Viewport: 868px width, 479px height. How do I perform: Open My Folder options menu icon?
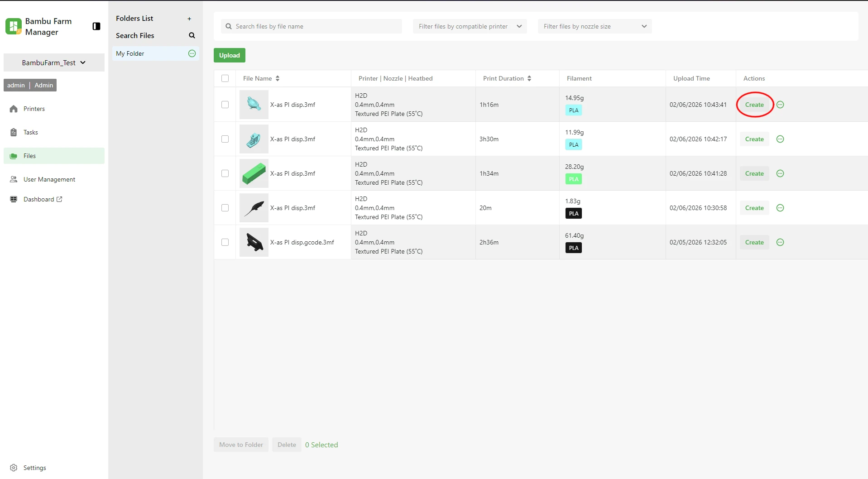[x=192, y=53]
